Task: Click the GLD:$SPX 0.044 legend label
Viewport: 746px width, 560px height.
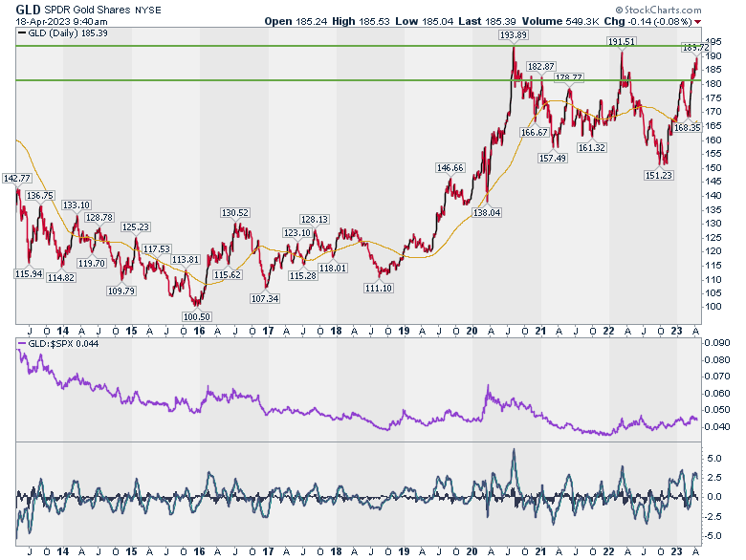Action: coord(58,343)
